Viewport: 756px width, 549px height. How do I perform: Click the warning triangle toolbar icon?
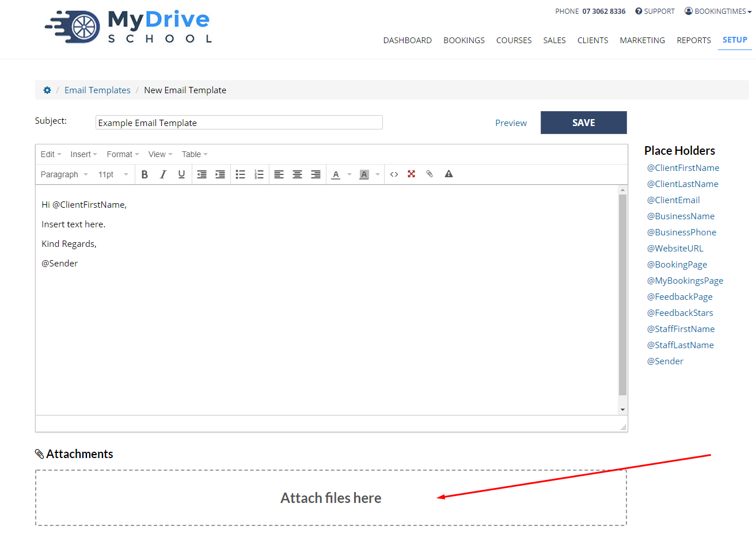click(449, 174)
